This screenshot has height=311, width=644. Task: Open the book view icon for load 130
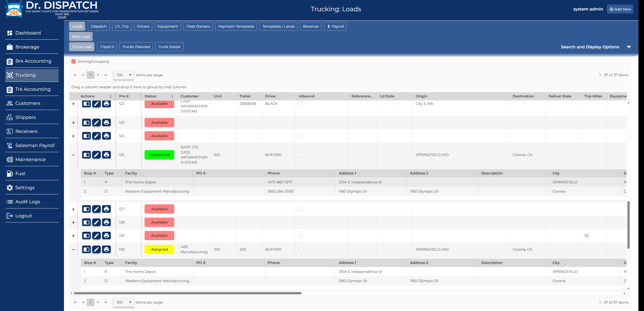[86, 249]
